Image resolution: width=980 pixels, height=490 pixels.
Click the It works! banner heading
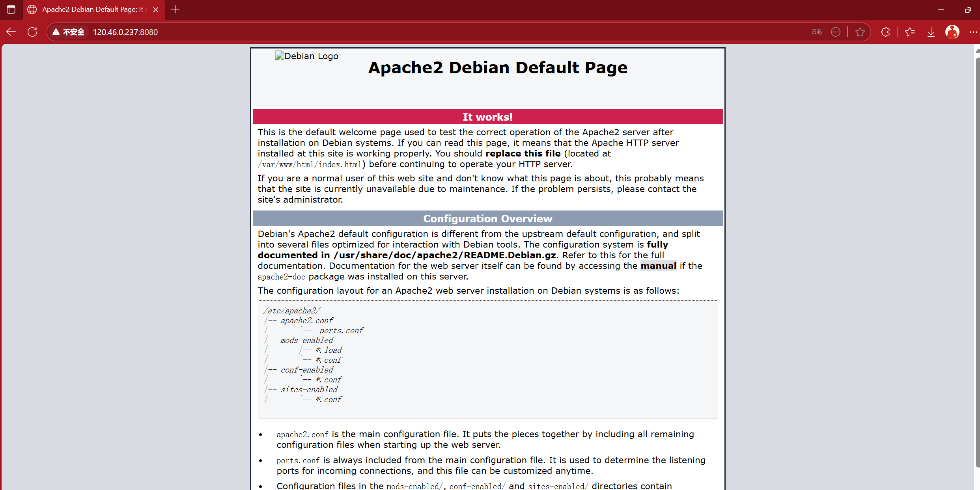[487, 117]
